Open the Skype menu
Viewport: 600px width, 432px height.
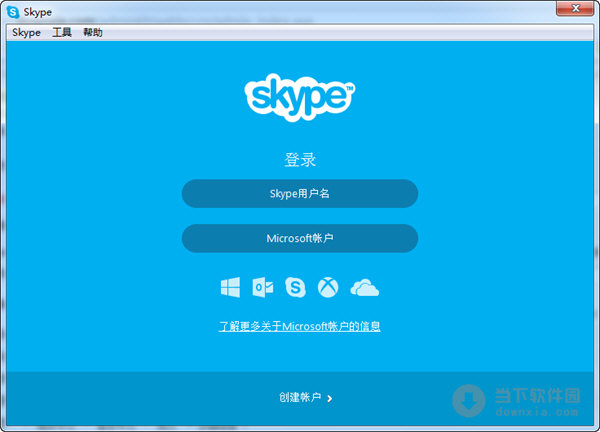pyautogui.click(x=26, y=33)
